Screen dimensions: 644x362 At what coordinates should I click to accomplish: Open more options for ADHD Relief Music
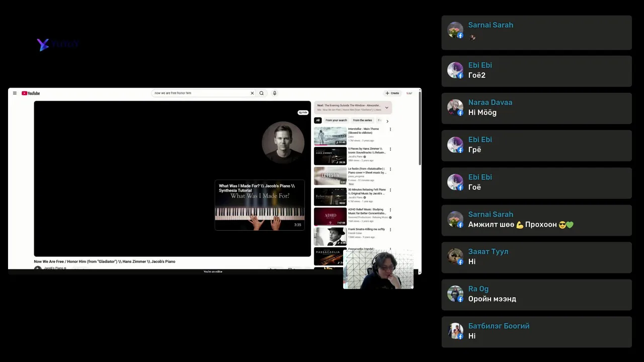390,210
